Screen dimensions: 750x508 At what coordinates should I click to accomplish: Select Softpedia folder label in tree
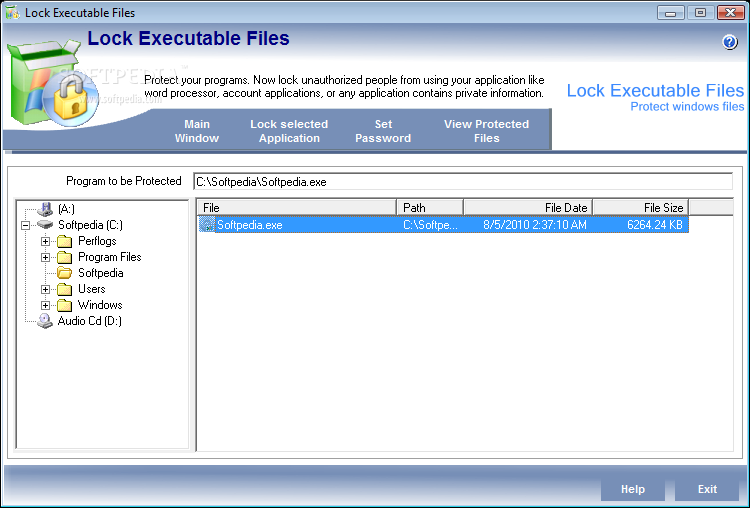[100, 273]
